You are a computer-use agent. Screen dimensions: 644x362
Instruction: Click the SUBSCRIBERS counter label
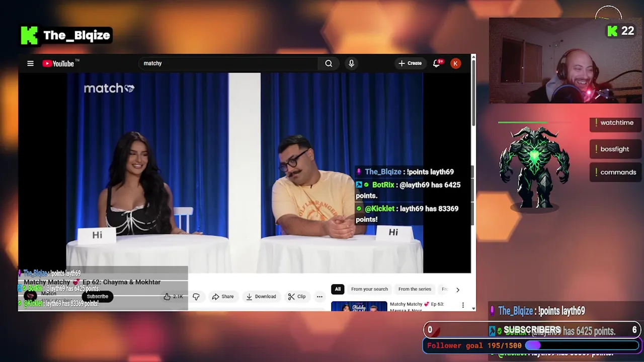532,330
